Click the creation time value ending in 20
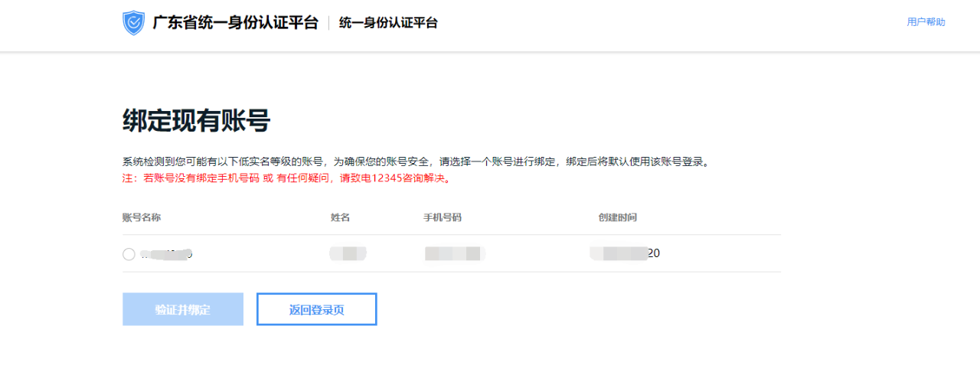Viewport: 980px width, 375px height. click(x=626, y=253)
